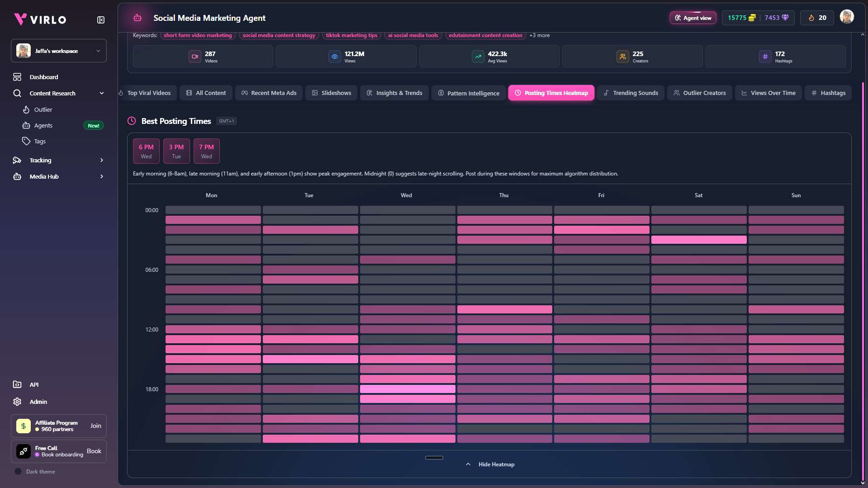Click the heatmap panel drag handle
This screenshot has width=868, height=488.
pos(434,458)
